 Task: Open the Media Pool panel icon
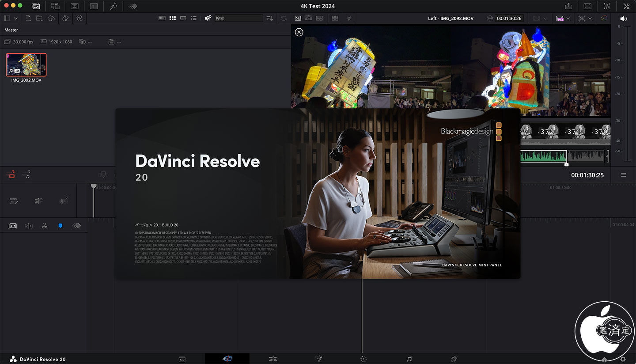point(36,6)
